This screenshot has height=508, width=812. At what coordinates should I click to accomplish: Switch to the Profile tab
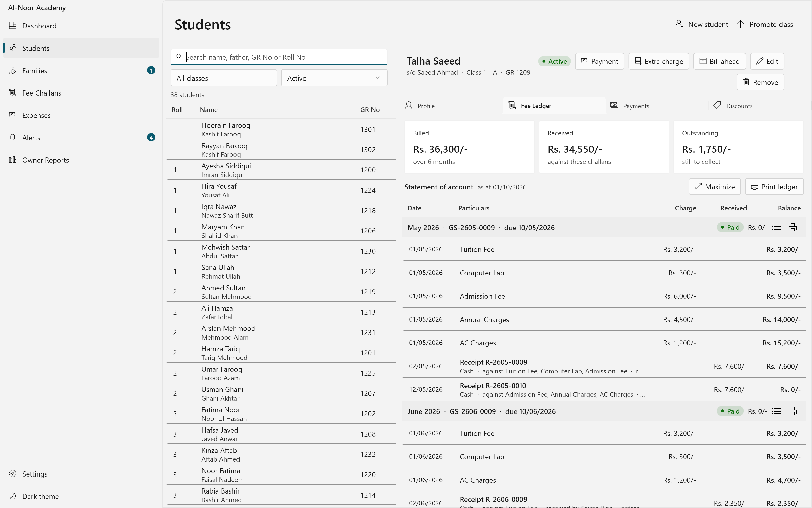click(x=452, y=106)
